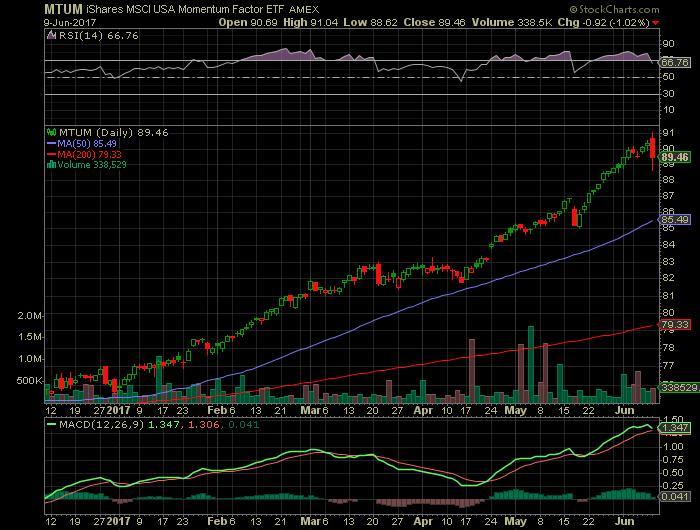Click the 90 level label in RSI panel
700x530 pixels.
(668, 44)
